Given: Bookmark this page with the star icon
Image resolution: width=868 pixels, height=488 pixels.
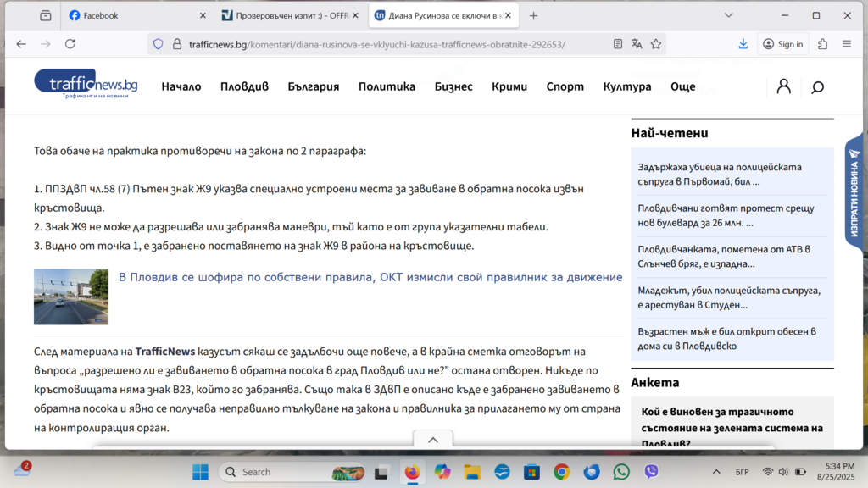Looking at the screenshot, I should 655,44.
